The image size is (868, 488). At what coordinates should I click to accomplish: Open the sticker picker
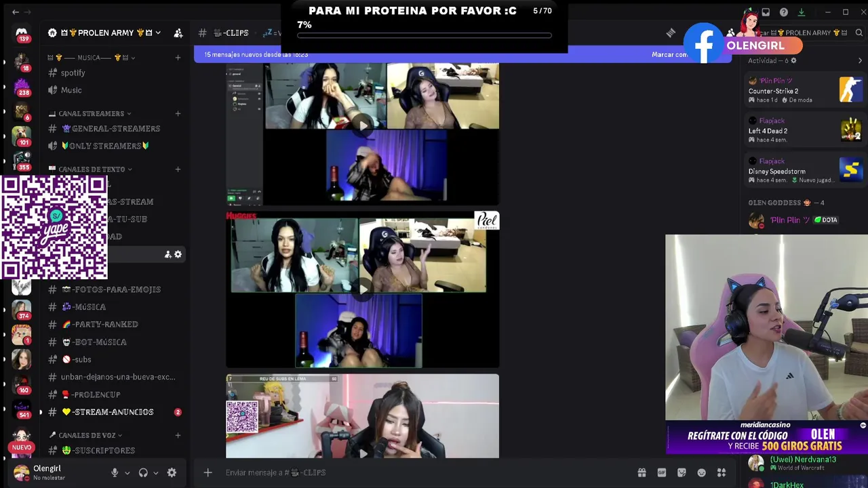682,472
